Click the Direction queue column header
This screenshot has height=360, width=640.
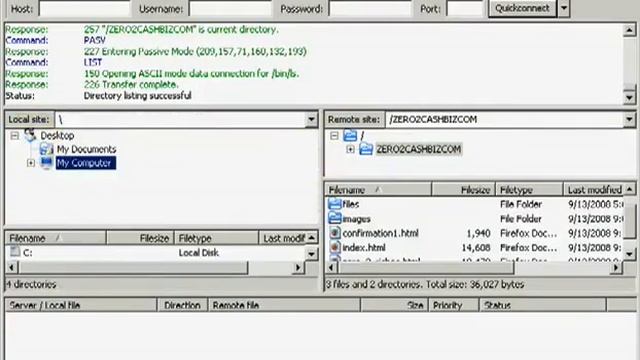182,305
